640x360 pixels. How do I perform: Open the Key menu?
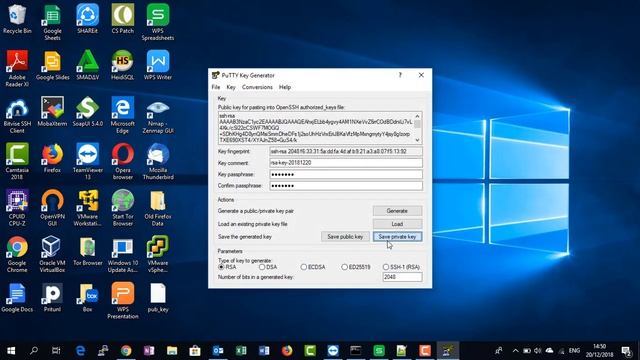[x=231, y=87]
